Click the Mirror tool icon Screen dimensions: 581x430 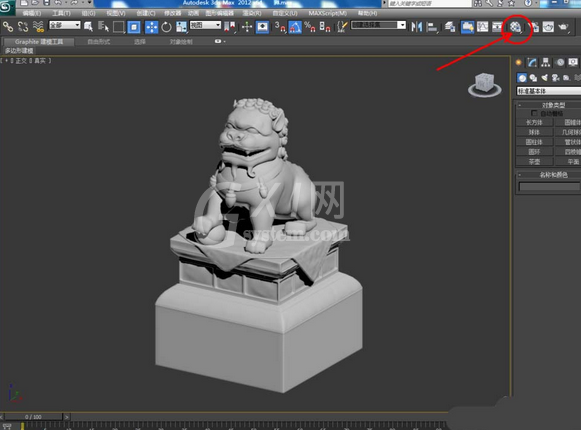coord(416,27)
